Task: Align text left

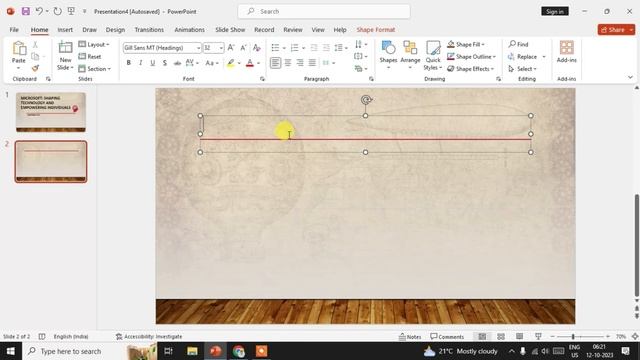Action: [276, 63]
